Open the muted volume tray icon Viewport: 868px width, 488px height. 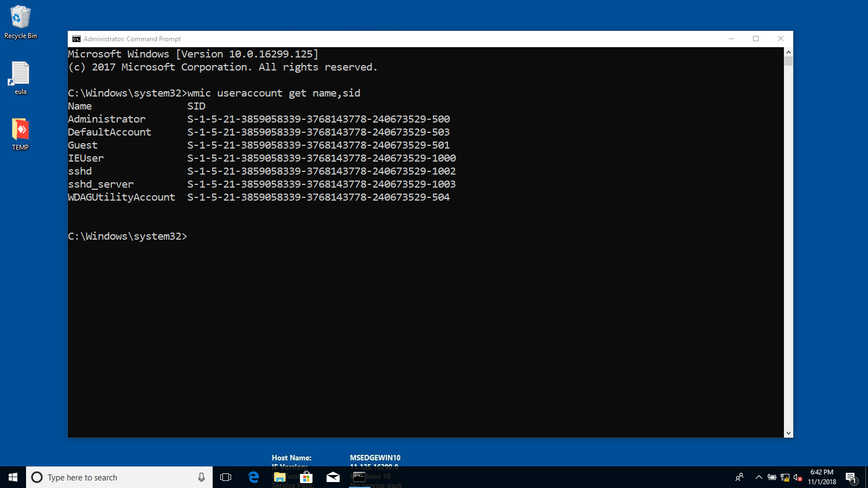point(797,477)
